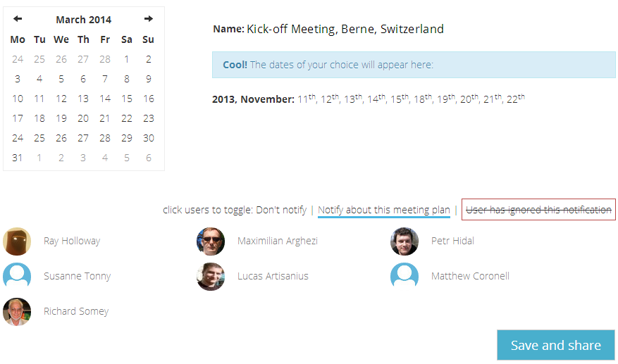
Task: Click Ray Holloway's avatar
Action: click(x=17, y=241)
